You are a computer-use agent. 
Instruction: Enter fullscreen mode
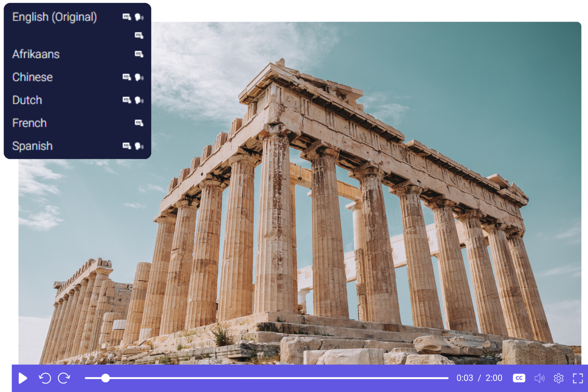[578, 378]
